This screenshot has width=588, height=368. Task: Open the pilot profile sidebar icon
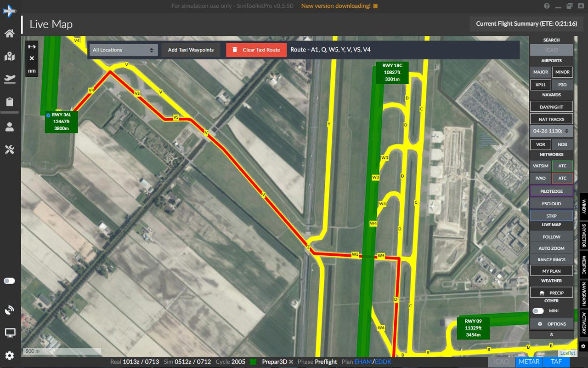[x=9, y=127]
